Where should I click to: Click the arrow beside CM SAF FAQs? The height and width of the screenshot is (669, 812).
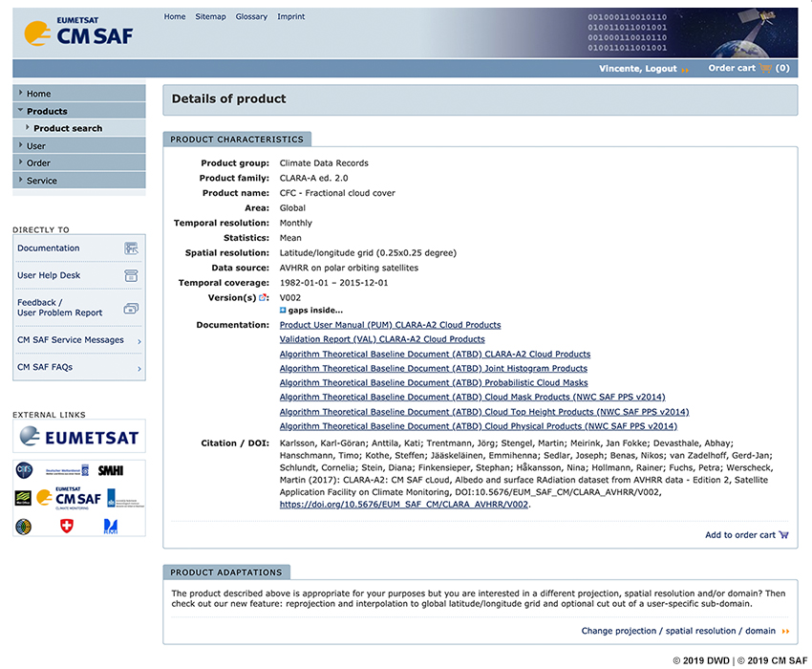(x=139, y=369)
